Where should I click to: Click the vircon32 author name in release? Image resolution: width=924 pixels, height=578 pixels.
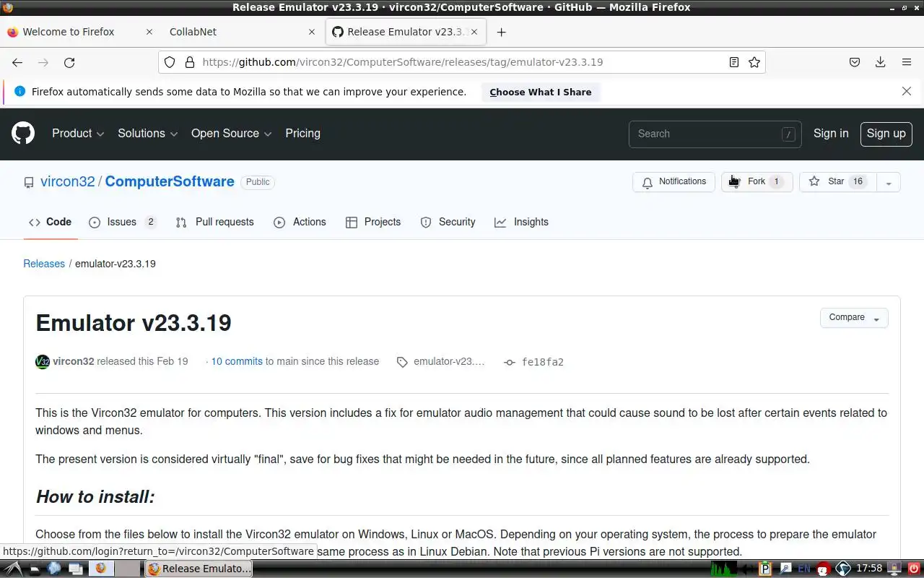[x=73, y=361]
